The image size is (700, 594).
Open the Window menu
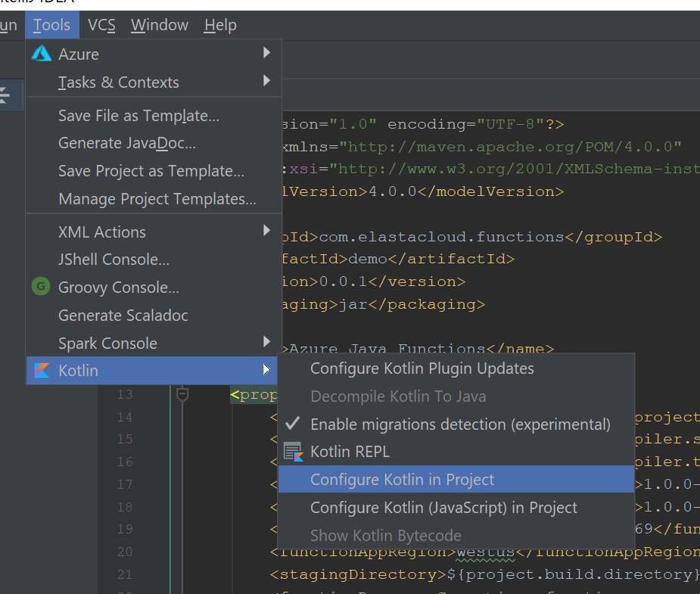(160, 25)
